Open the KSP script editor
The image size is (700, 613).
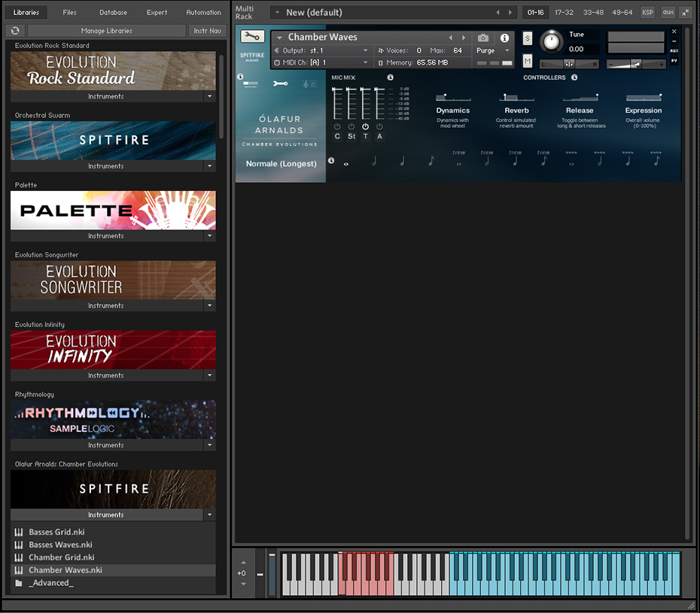pyautogui.click(x=647, y=13)
